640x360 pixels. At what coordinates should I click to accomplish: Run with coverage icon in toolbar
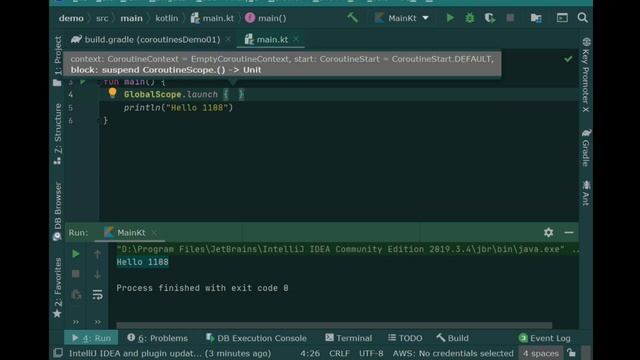point(489,18)
